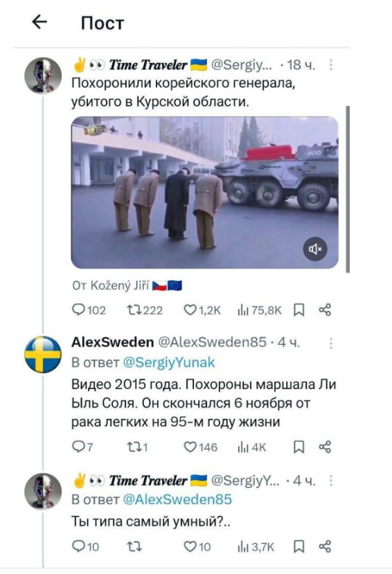Like the AlexSweden reply with 146 likes
Viewport: 392px width, 574px height.
point(200,447)
